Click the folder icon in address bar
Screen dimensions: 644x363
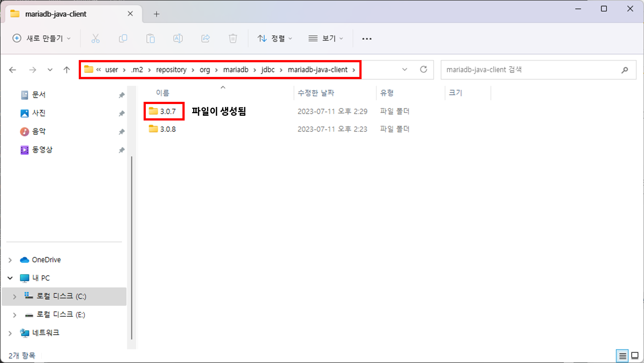pyautogui.click(x=88, y=69)
